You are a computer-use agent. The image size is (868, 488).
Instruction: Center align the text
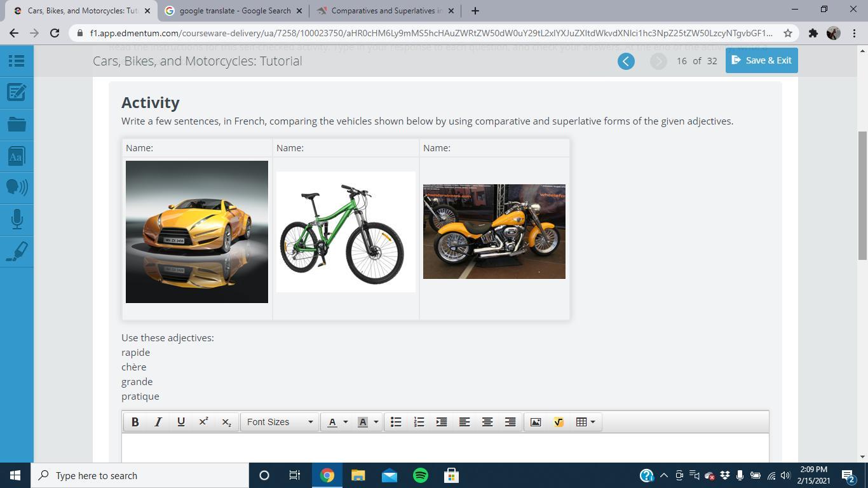(487, 422)
